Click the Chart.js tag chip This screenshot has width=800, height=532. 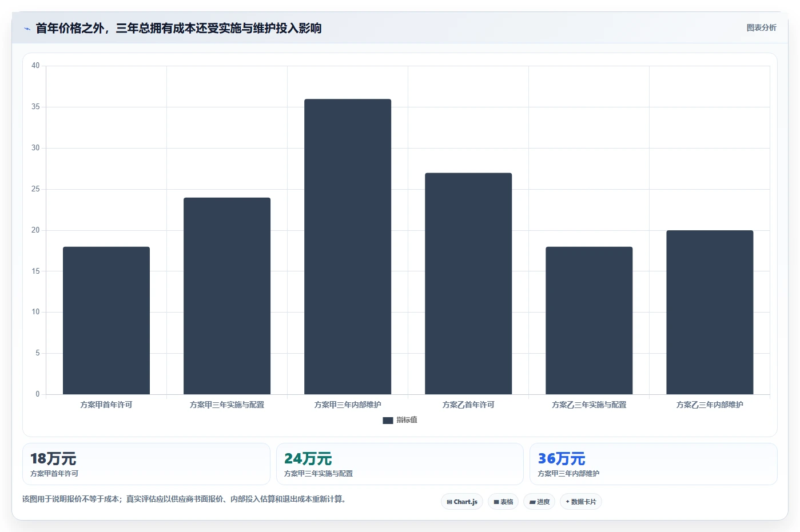(x=462, y=502)
